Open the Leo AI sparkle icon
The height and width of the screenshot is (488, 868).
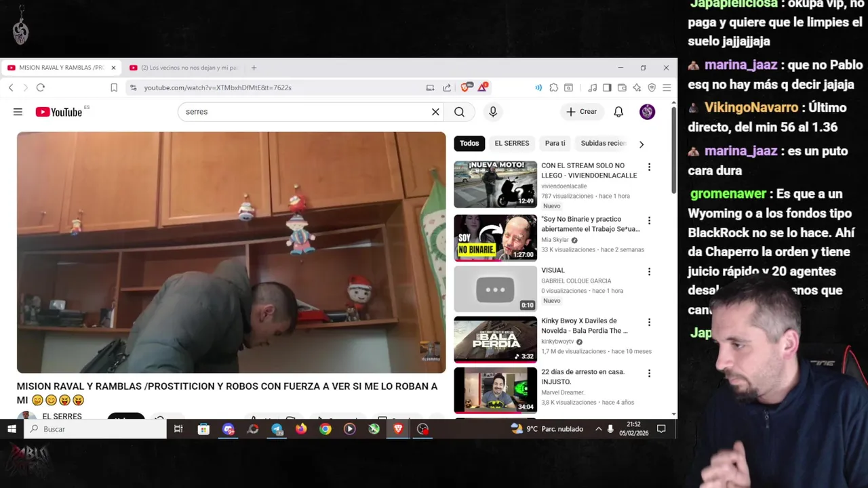pyautogui.click(x=637, y=87)
